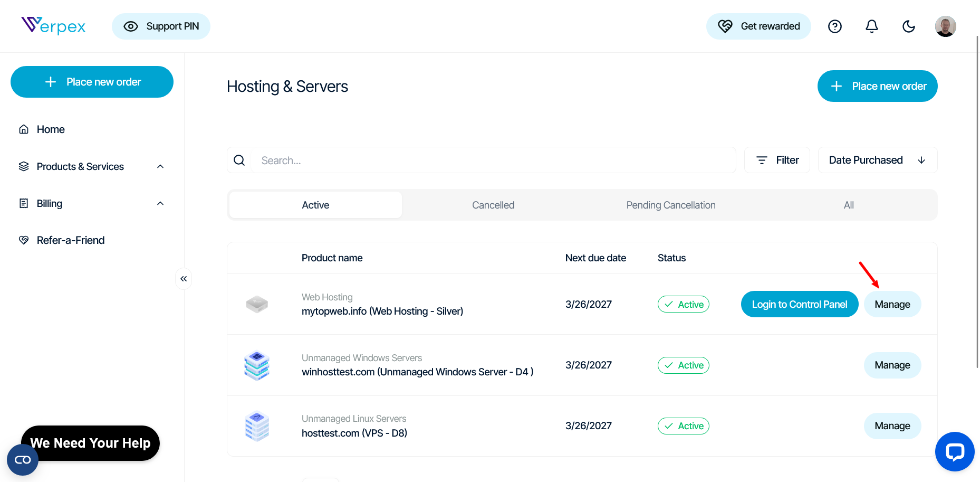980x482 pixels.
Task: Click the Status column header
Action: click(671, 258)
